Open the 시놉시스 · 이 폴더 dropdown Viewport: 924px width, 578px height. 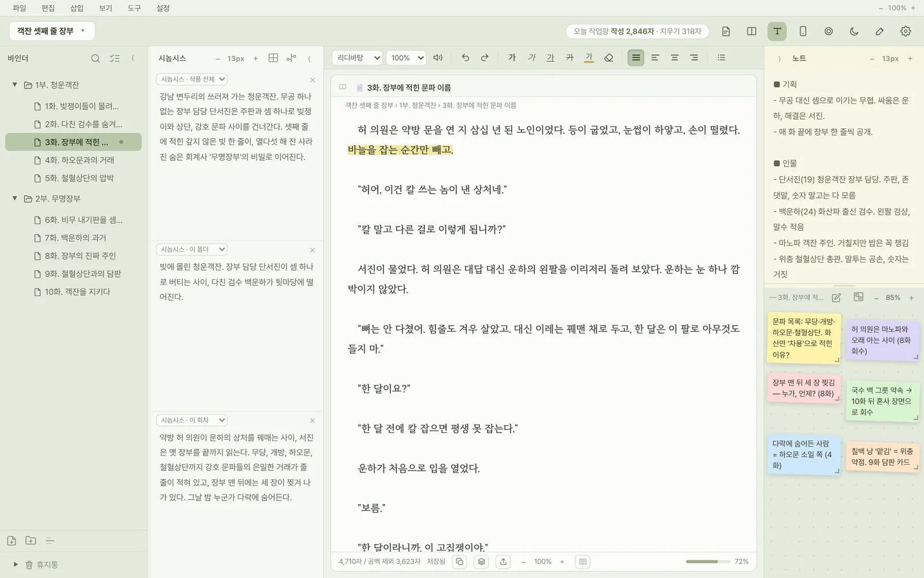coord(192,250)
